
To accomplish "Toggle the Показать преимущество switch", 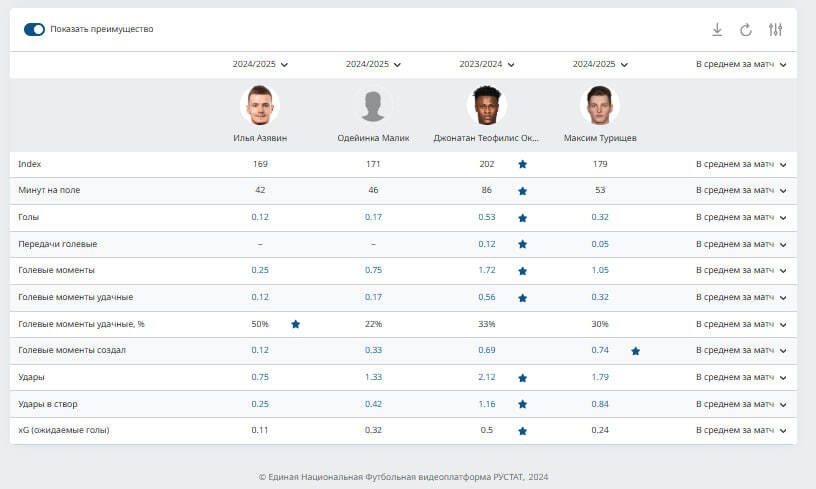I will tap(35, 29).
